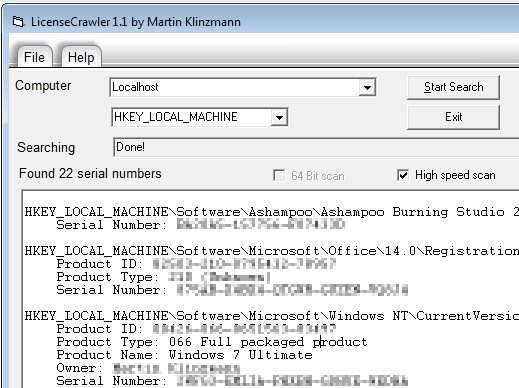Screen dimensions: 519x388
Task: Click the Exit button
Action: [x=453, y=117]
